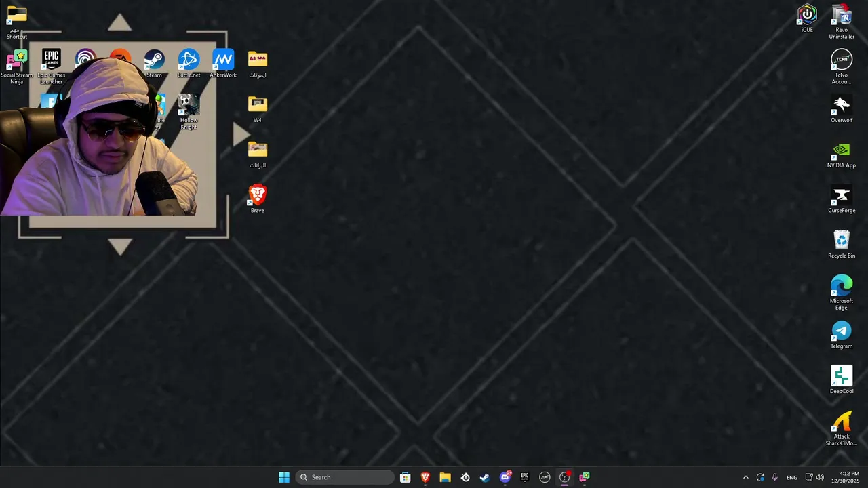Open Discord from the taskbar
The width and height of the screenshot is (868, 488).
click(505, 477)
